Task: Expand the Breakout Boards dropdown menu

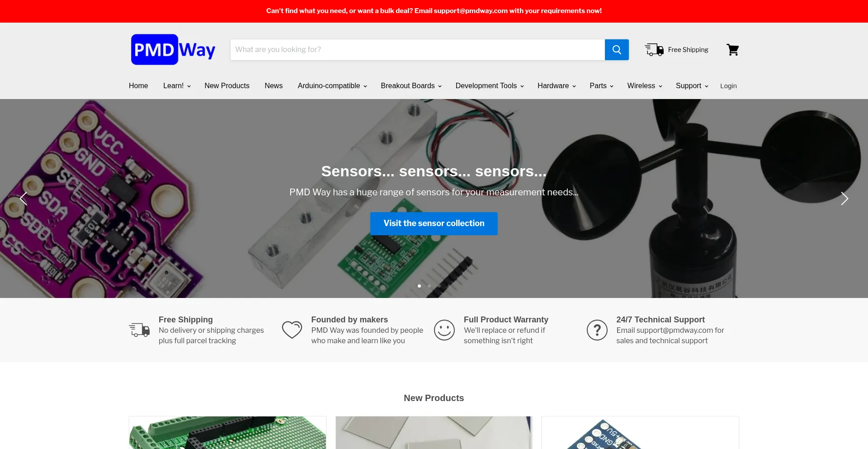Action: click(x=411, y=86)
